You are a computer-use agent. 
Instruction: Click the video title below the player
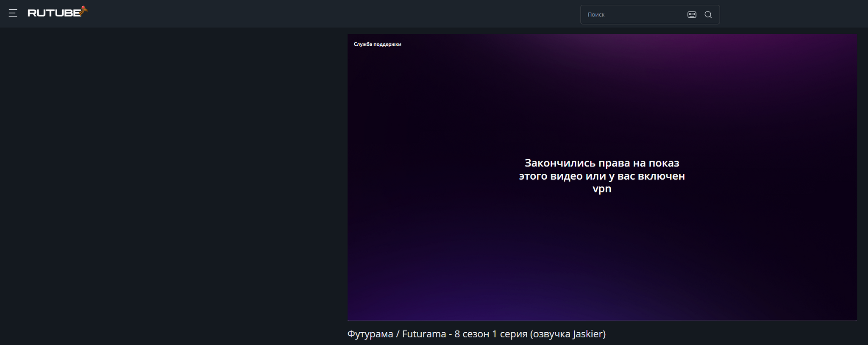(x=476, y=334)
